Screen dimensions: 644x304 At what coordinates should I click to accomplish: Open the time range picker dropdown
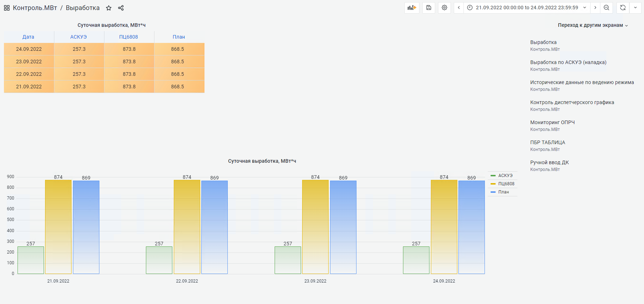527,8
